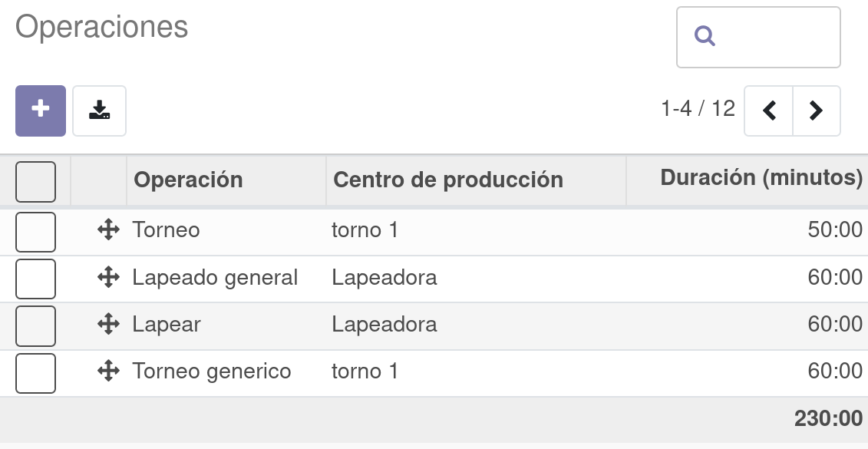Sort by Centro de producción column header
Image resolution: width=868 pixels, height=449 pixels.
point(448,180)
